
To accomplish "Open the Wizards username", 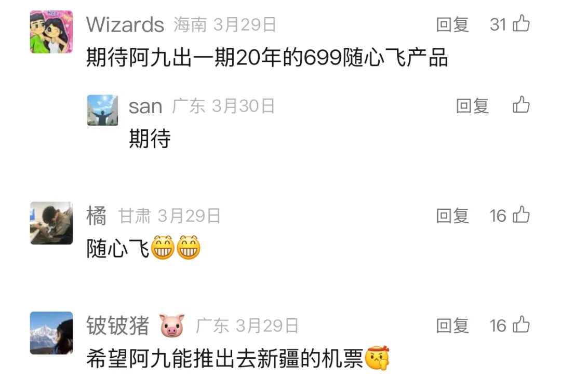I will [125, 25].
